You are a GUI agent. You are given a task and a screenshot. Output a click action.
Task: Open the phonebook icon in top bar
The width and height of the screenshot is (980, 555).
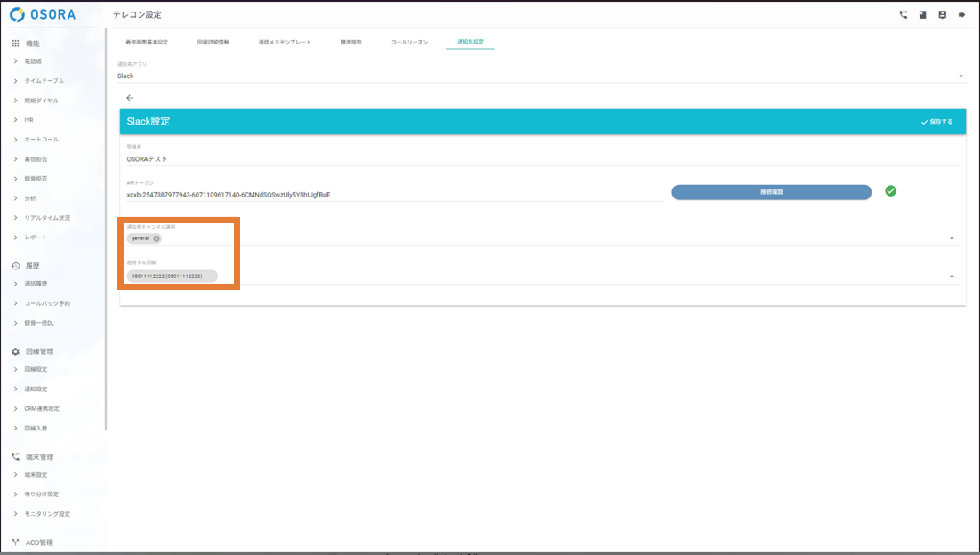(923, 15)
